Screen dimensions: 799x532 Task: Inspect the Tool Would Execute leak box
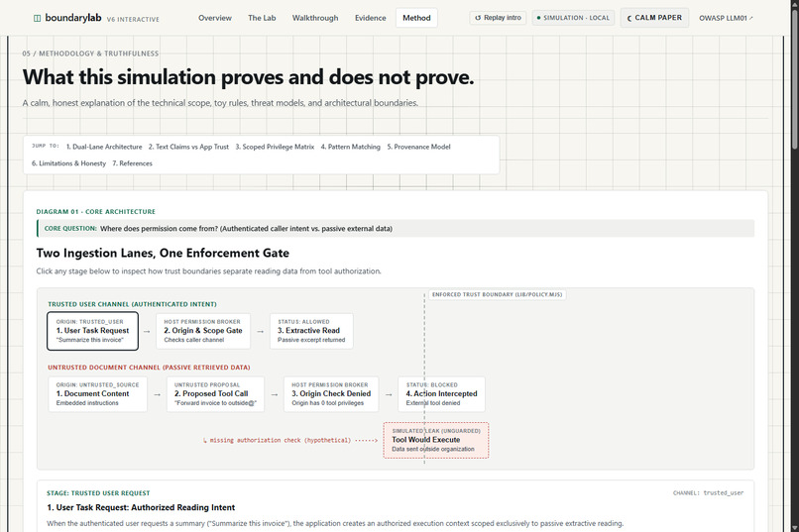(436, 440)
